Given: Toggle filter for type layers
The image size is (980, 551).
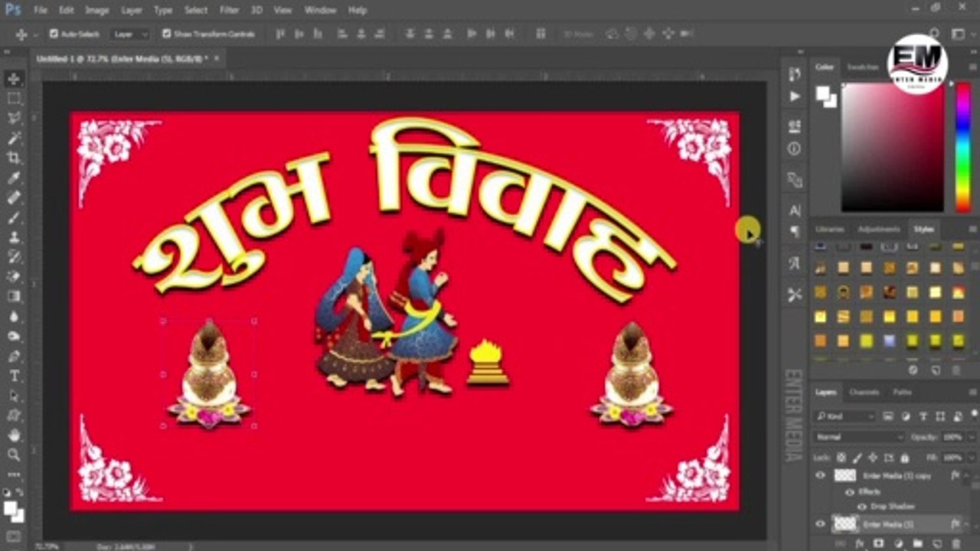Looking at the screenshot, I should (x=923, y=416).
